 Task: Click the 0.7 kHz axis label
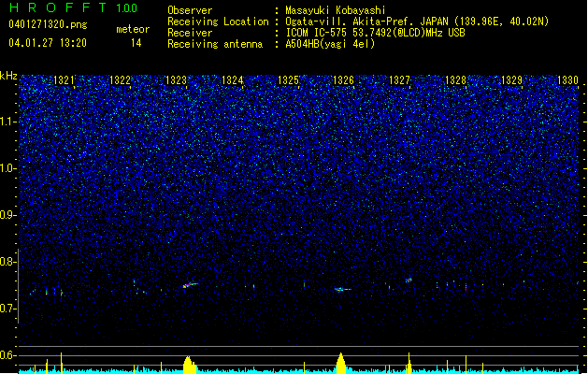(8, 309)
